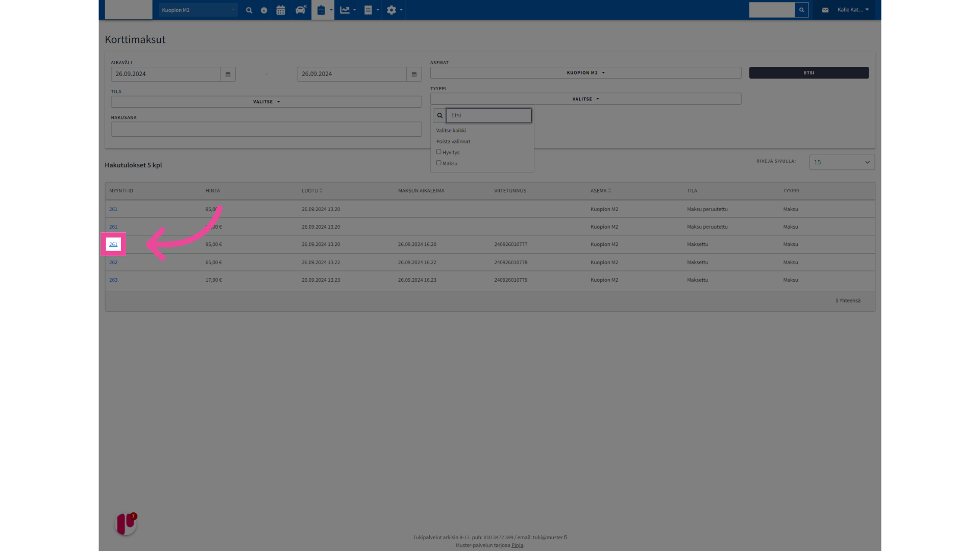The image size is (980, 551).
Task: Click the search magnifier icon in navbar
Action: 249,10
